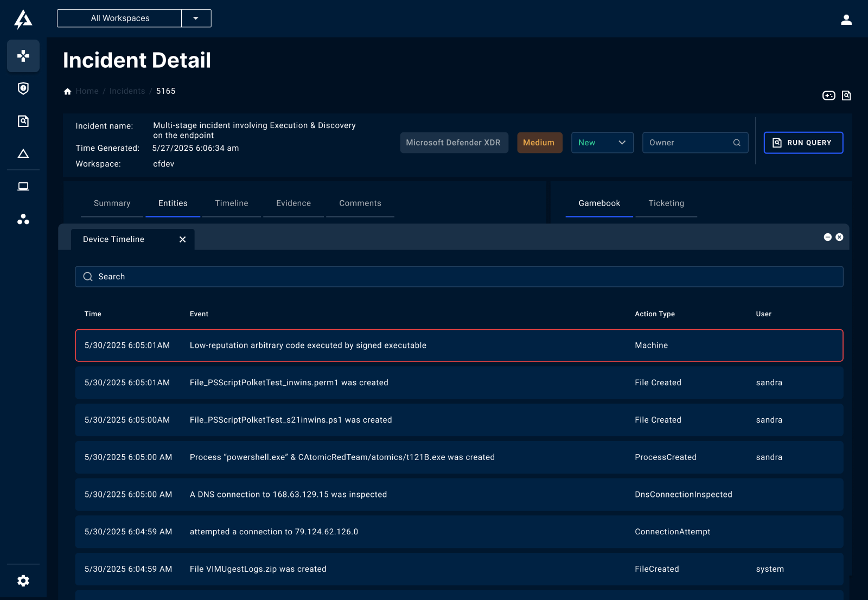Screen dimensions: 868x600
Task: Click the document search icon top right
Action: (846, 95)
